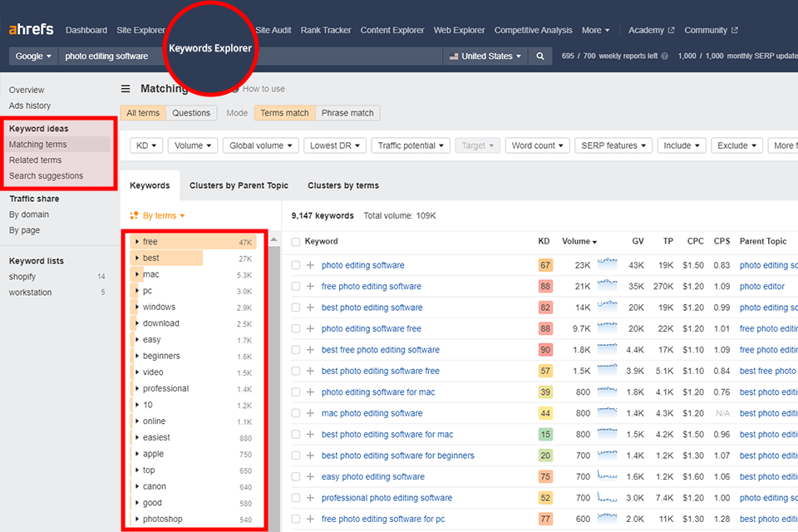
Task: Click the By terms grouping icon
Action: pyautogui.click(x=134, y=216)
